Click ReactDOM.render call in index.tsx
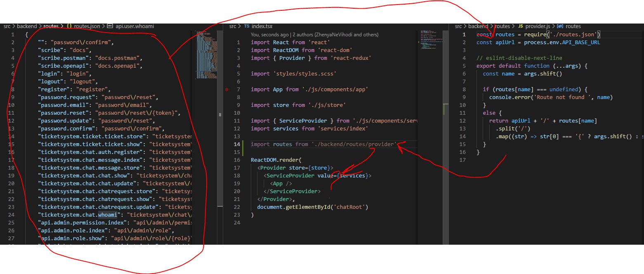This screenshot has width=644, height=274. coord(276,160)
